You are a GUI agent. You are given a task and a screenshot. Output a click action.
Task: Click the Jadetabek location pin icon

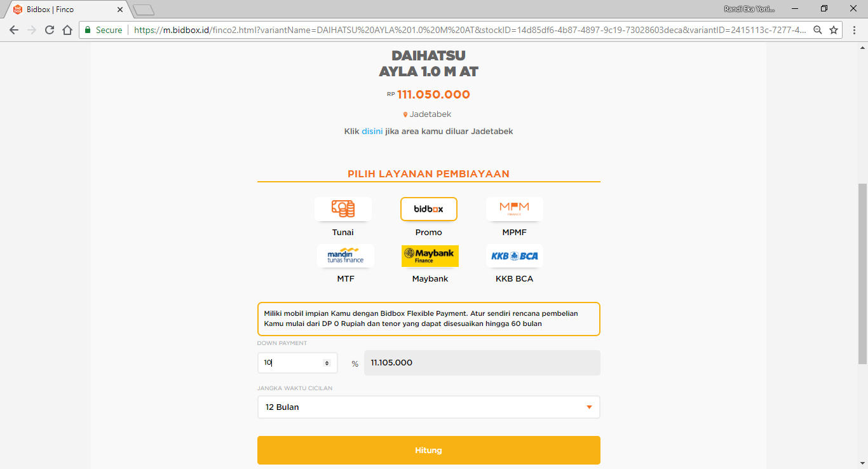405,115
